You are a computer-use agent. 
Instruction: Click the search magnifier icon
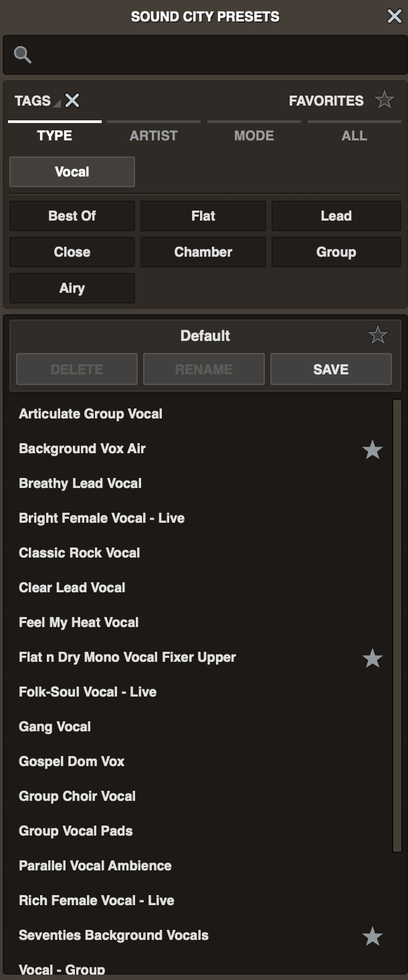pos(23,55)
